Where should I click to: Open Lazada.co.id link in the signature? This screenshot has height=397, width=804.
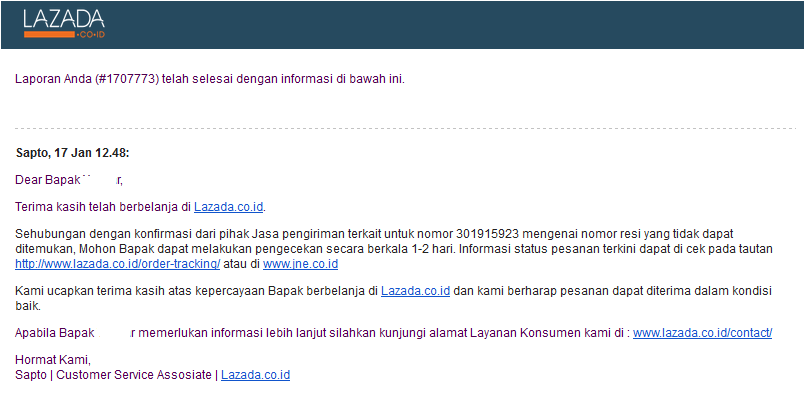click(x=255, y=375)
